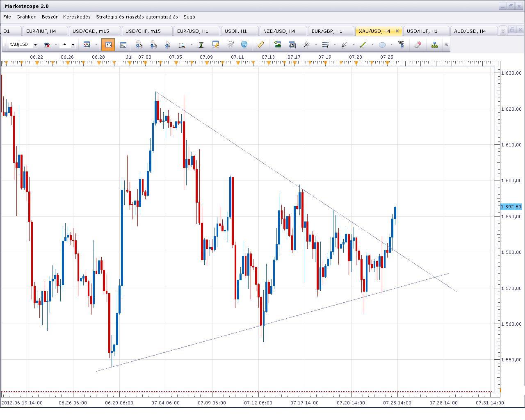Select the Fibonacci fan tool
Screen dimensions: 525x420
coord(344,44)
